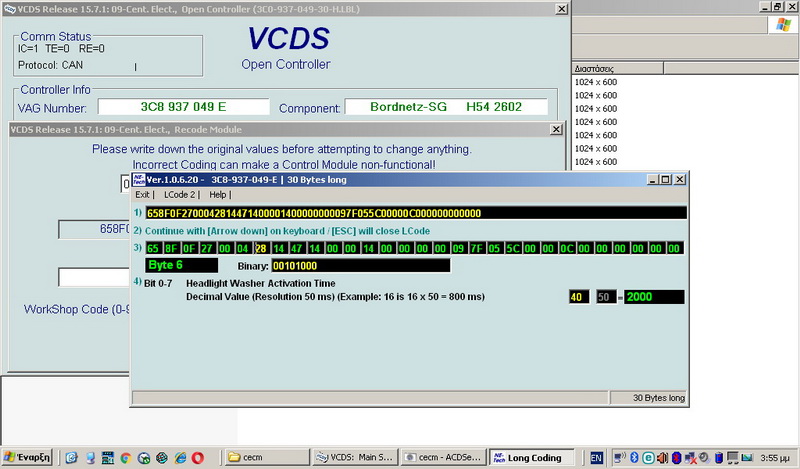The height and width of the screenshot is (469, 800).
Task: Open the LCode 2 menu
Action: pyautogui.click(x=180, y=194)
